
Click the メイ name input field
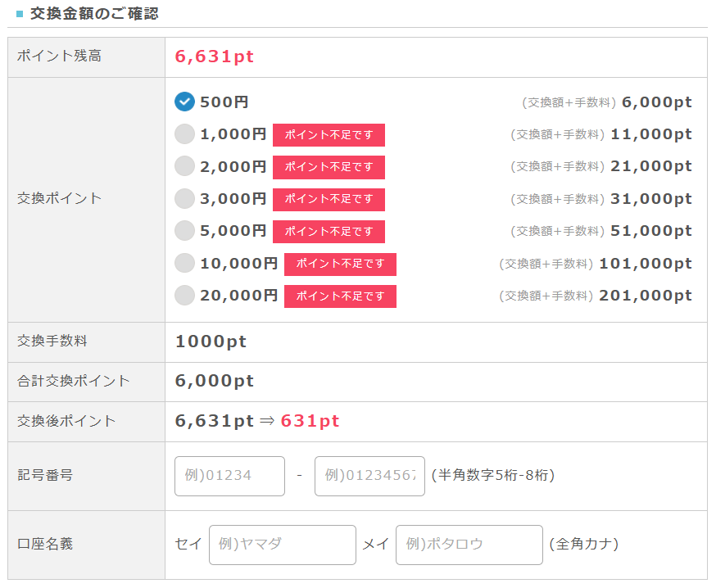coord(469,545)
